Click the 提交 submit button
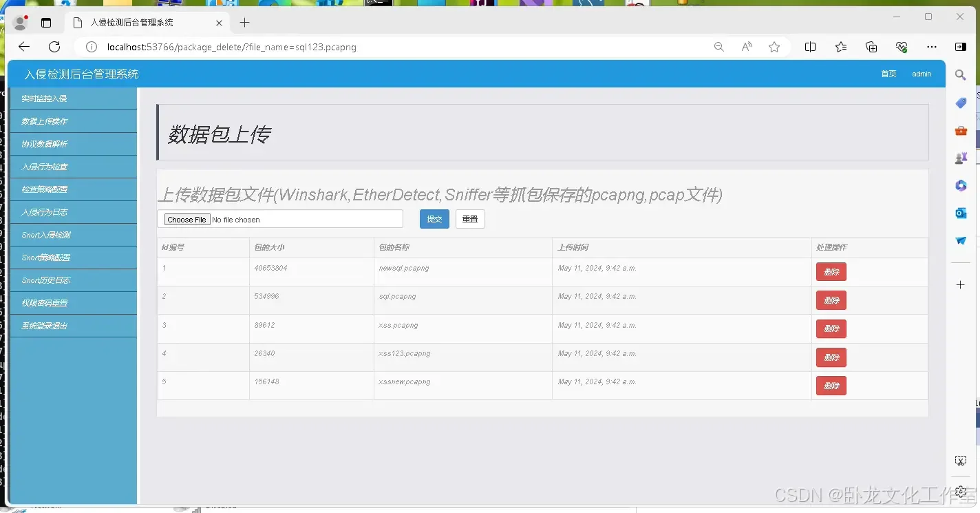Image resolution: width=980 pixels, height=513 pixels. [434, 219]
